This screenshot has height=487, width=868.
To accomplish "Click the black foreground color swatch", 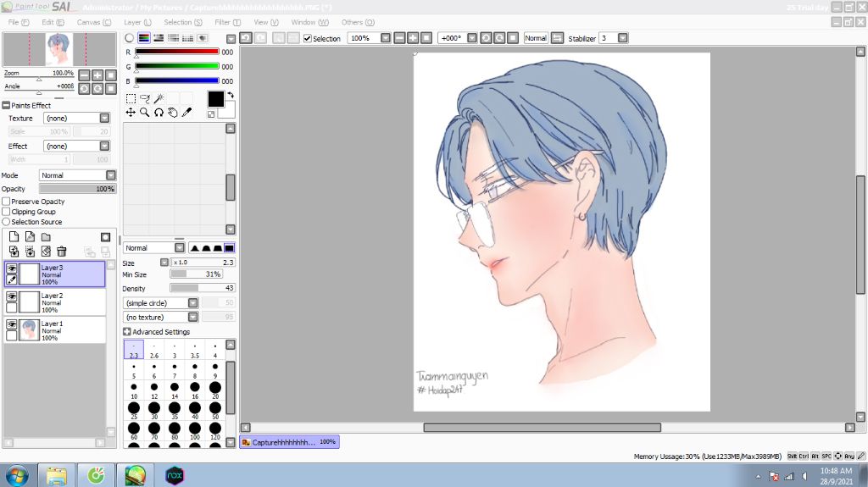I will point(215,99).
